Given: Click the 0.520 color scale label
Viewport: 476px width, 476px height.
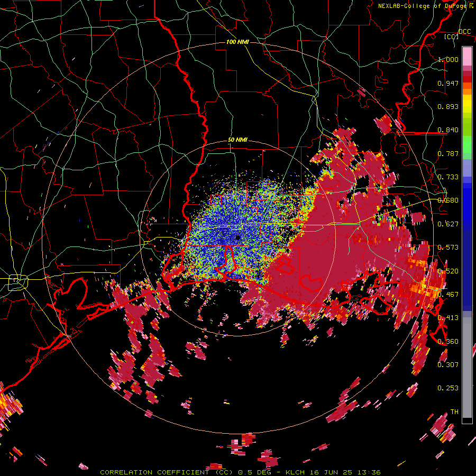Looking at the screenshot, I should [448, 271].
